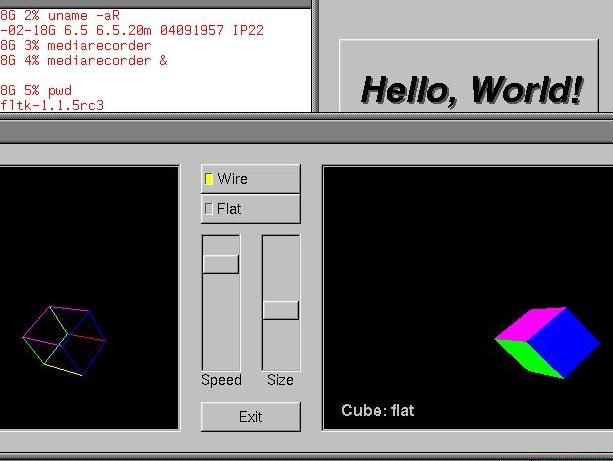Click the blue face of the flat cube
The image size is (613, 461).
pos(563,343)
